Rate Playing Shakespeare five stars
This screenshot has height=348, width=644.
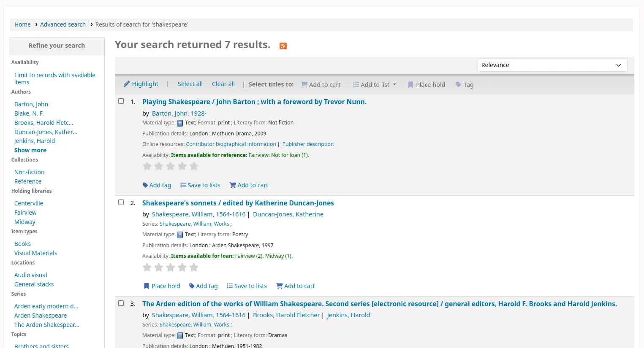pos(194,166)
